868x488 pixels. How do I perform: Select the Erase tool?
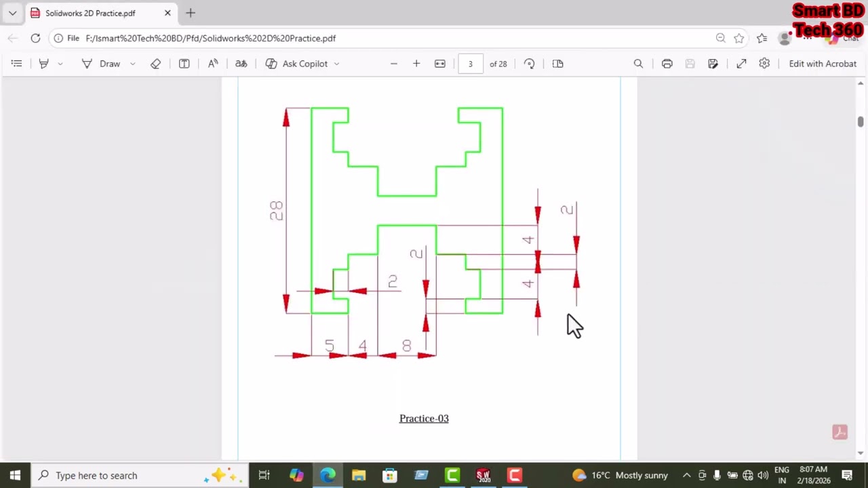coord(156,64)
